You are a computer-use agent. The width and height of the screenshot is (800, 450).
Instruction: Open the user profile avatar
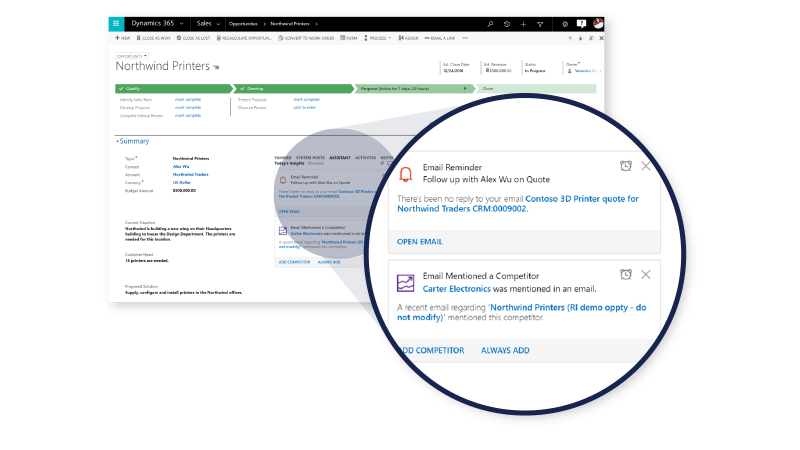tap(598, 23)
